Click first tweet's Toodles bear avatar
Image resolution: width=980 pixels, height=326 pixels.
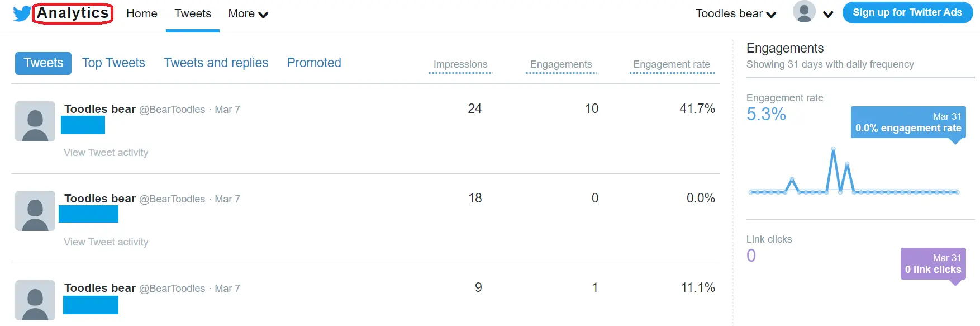click(35, 121)
